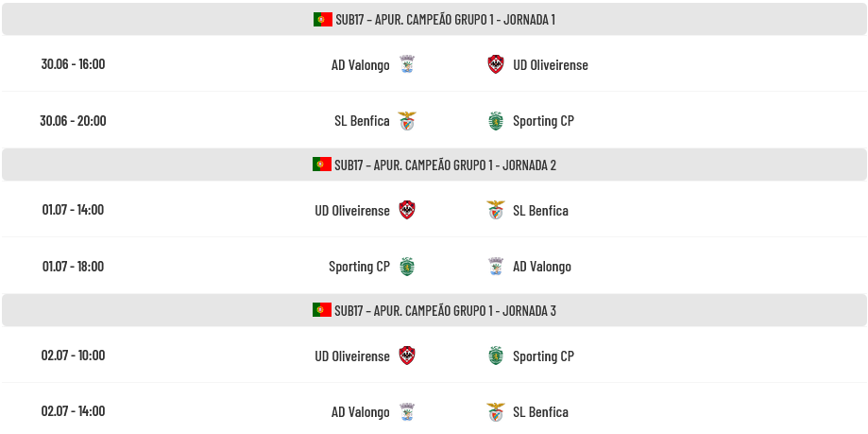Click Sporting CP crest in 02.07 10:00 match
Viewport: 868px width, 434px height.
[x=496, y=356]
